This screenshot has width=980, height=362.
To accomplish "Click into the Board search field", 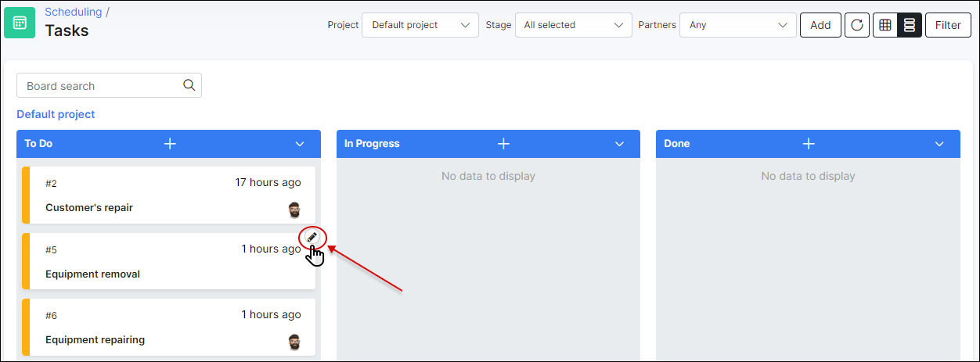I will [x=109, y=85].
